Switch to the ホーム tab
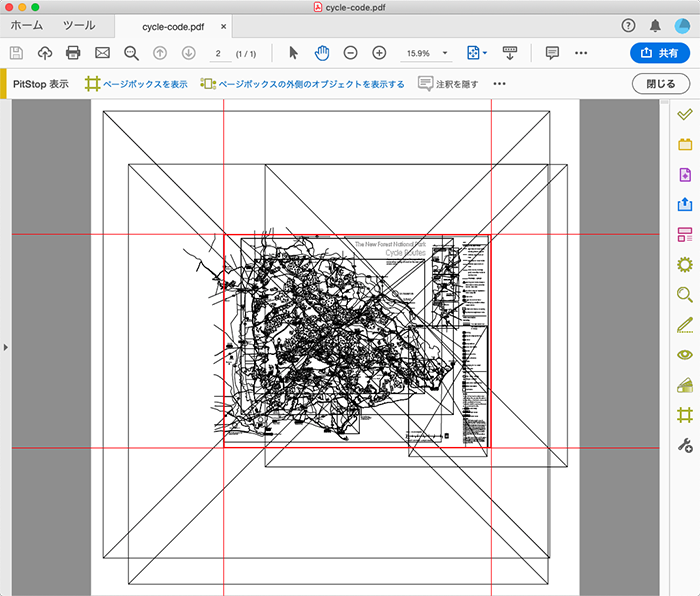The width and height of the screenshot is (700, 596). [27, 25]
